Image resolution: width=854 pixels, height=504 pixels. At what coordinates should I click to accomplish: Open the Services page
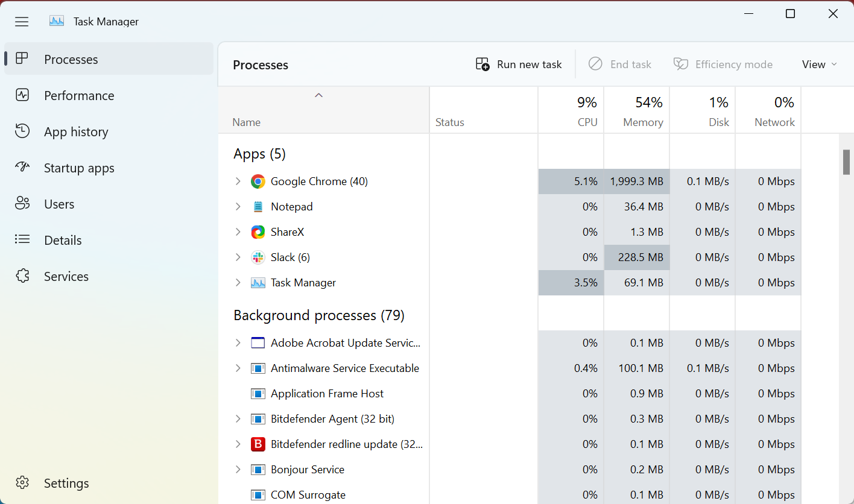pyautogui.click(x=109, y=276)
